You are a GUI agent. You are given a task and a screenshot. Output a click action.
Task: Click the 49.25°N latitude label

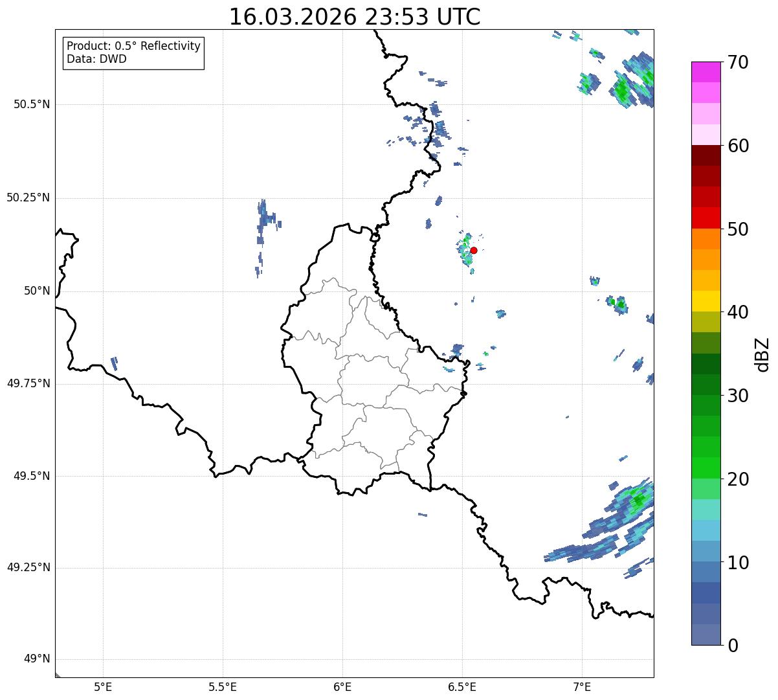28,568
